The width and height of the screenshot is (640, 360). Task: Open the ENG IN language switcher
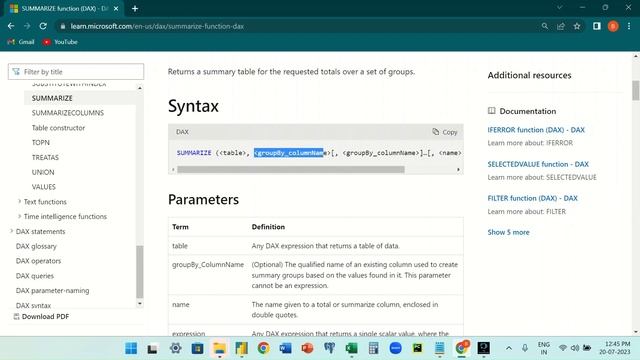tap(544, 348)
